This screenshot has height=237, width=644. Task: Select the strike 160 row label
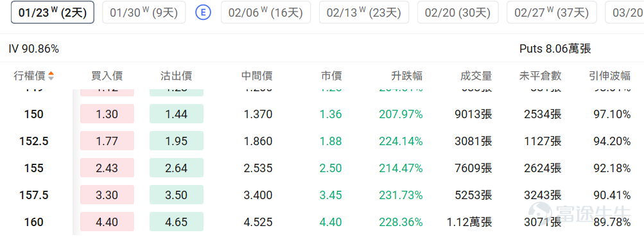(33, 222)
